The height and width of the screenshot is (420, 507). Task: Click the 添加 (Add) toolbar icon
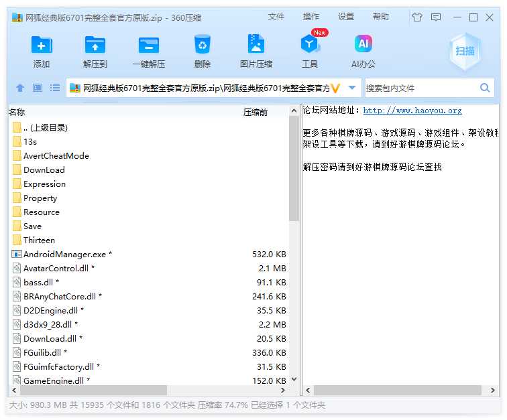42,45
